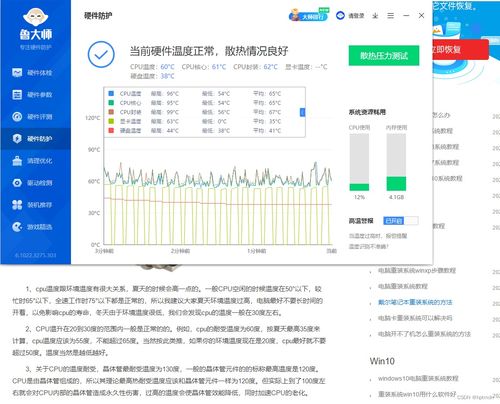
Task: Open 清理优化 cleanup section
Action: [32, 161]
